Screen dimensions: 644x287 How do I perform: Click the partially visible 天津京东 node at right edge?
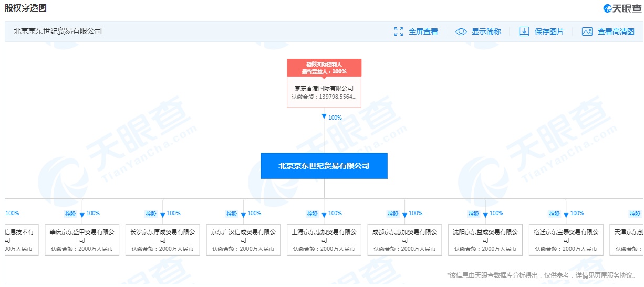(627, 240)
